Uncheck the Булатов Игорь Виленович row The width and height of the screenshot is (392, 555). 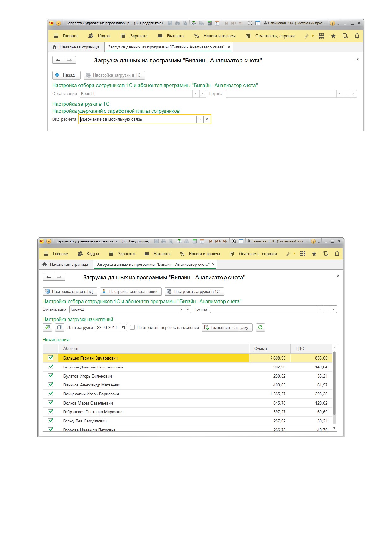51,376
